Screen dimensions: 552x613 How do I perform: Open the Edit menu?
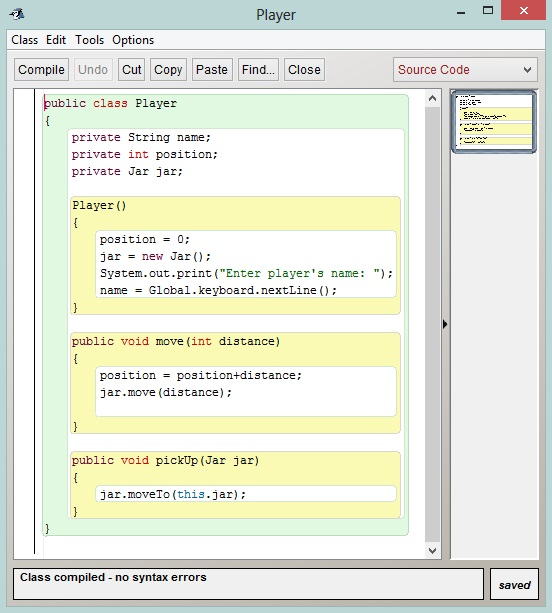56,40
